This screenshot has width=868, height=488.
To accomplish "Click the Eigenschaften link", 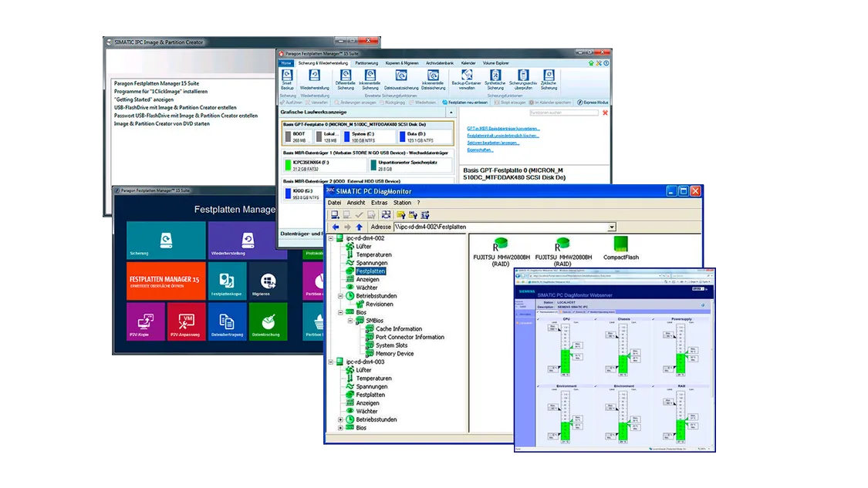I will pos(481,150).
